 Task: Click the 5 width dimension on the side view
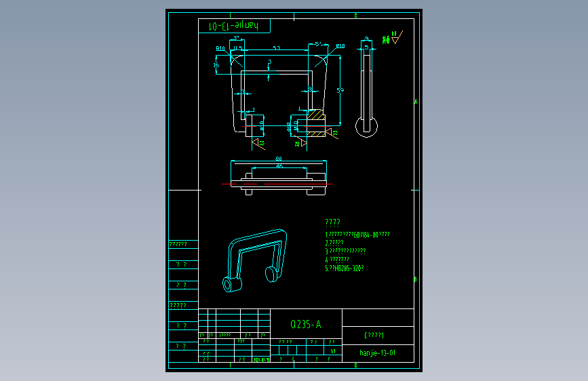click(x=366, y=47)
